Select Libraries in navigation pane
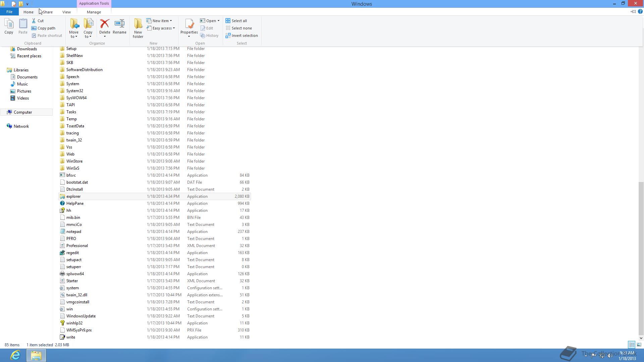 [x=21, y=70]
